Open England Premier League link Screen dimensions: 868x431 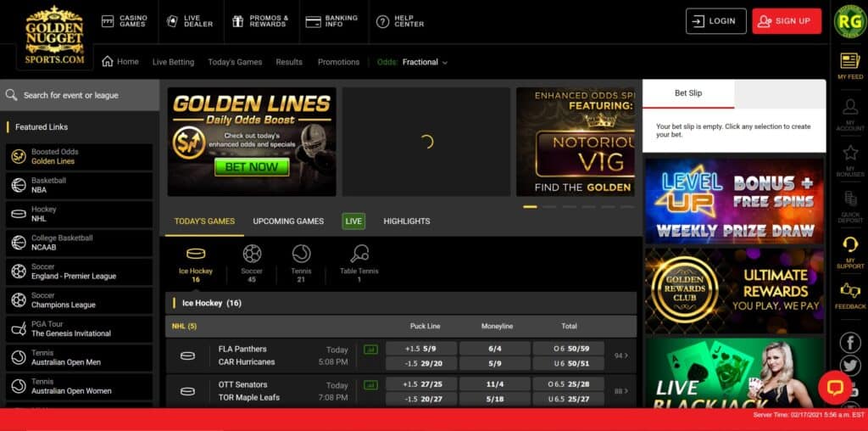click(x=79, y=272)
